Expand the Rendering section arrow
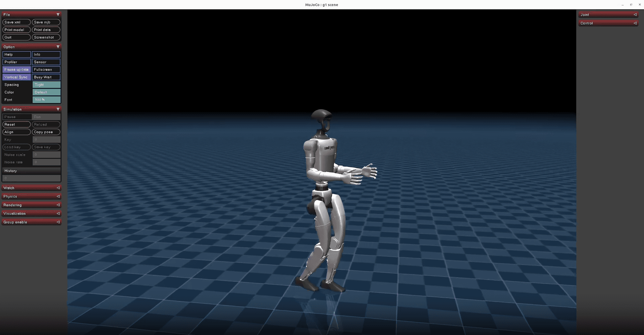The width and height of the screenshot is (644, 335). [58, 205]
